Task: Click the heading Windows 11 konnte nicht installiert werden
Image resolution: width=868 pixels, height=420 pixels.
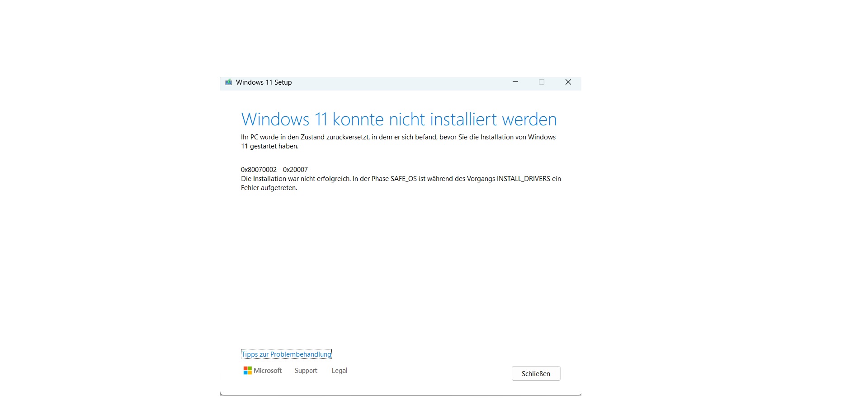Action: pos(399,119)
